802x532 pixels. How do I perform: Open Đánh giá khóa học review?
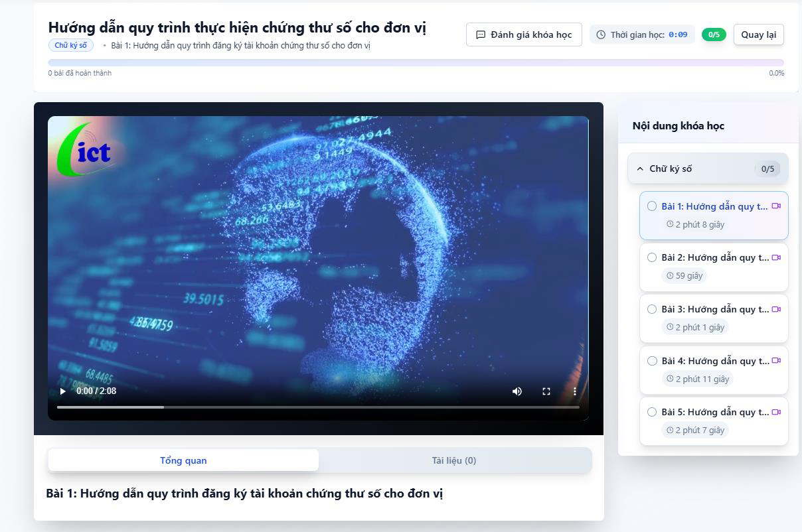pyautogui.click(x=524, y=34)
